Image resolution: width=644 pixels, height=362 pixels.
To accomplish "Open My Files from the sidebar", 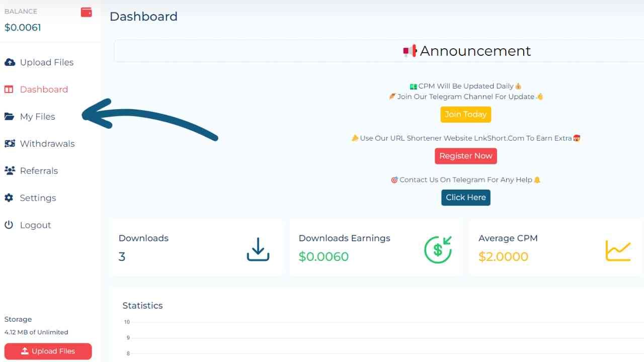I will pyautogui.click(x=37, y=117).
